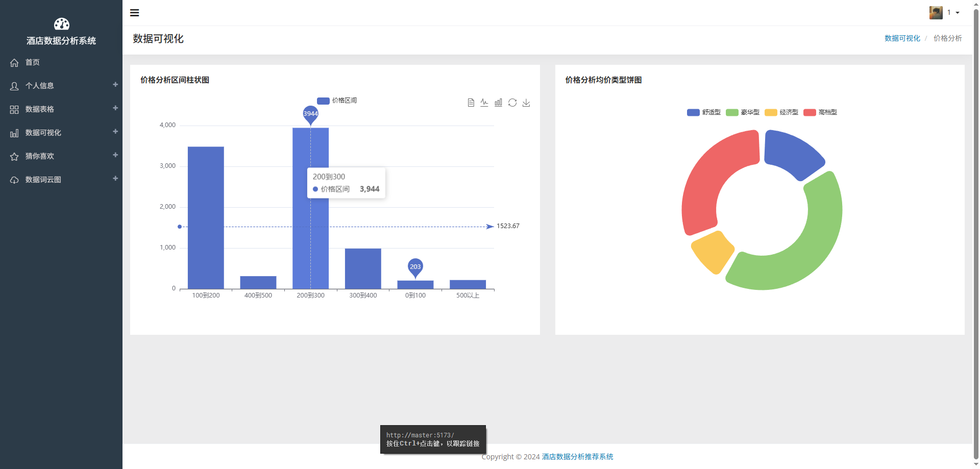Expand the 数据表格 plus expander

tap(115, 108)
